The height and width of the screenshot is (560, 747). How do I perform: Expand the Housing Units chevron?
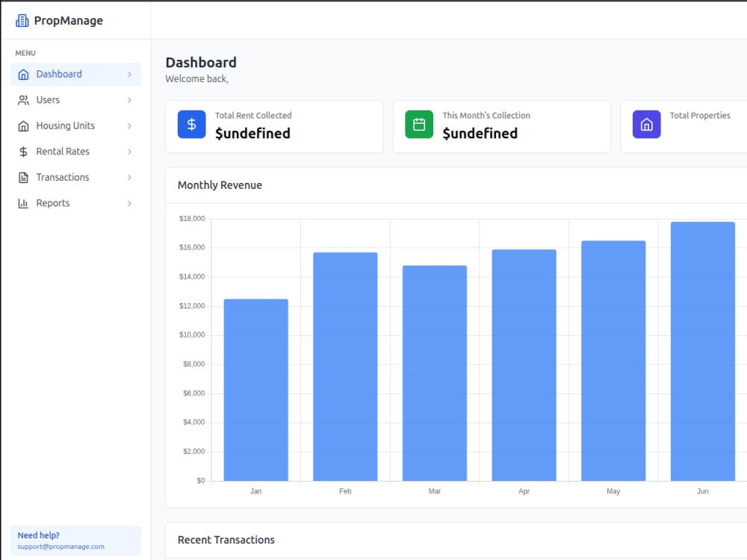129,125
